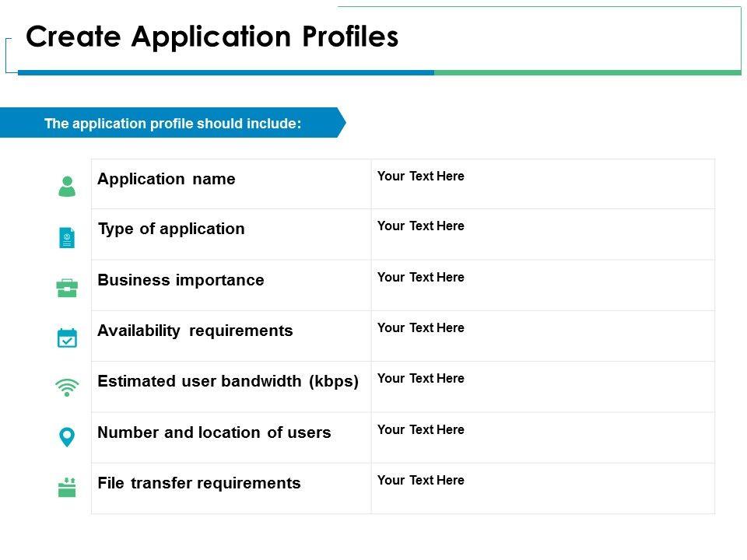Select the 'Type of application' label cell
This screenshot has width=747, height=560.
coord(171,229)
